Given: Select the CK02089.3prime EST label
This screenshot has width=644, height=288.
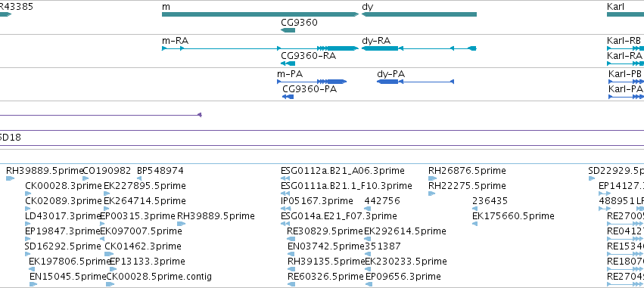Looking at the screenshot, I should 64,201.
